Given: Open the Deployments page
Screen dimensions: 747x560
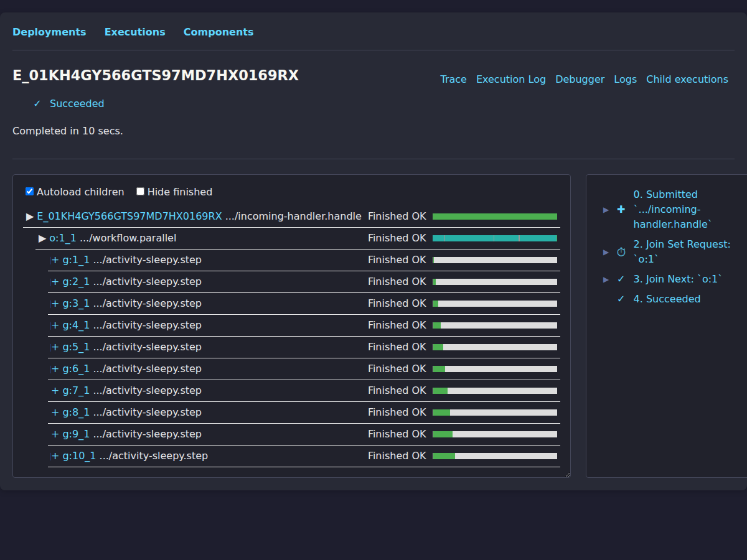Looking at the screenshot, I should point(49,32).
